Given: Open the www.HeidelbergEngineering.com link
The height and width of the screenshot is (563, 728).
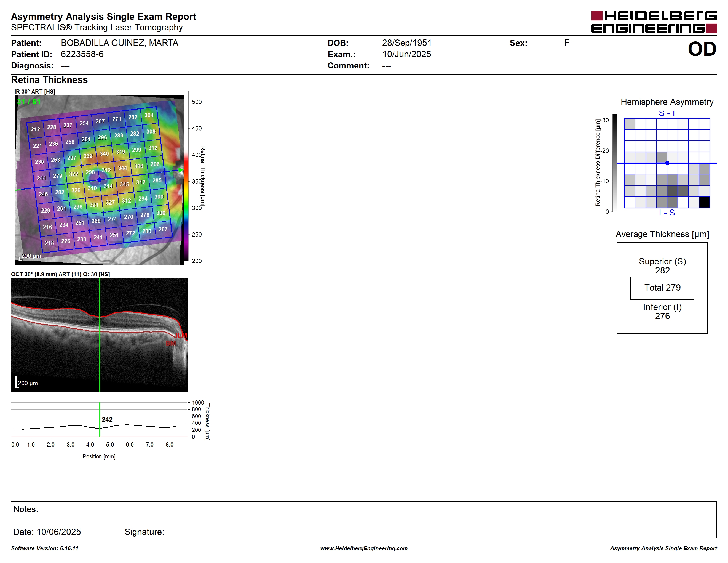Looking at the screenshot, I should pyautogui.click(x=364, y=549).
